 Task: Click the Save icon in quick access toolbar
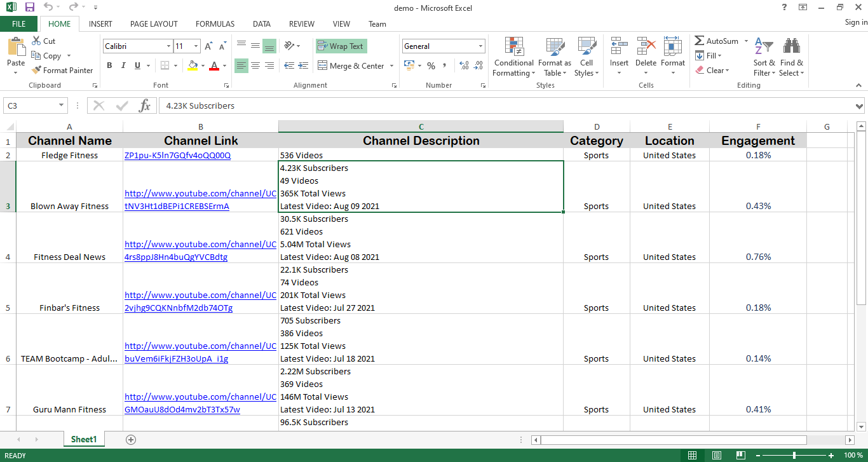coord(30,8)
